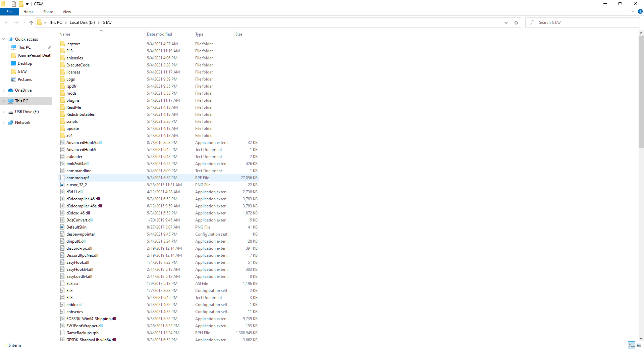Viewport: 644px width, 349px height.
Task: Select the plugins folder icon
Action: (62, 100)
